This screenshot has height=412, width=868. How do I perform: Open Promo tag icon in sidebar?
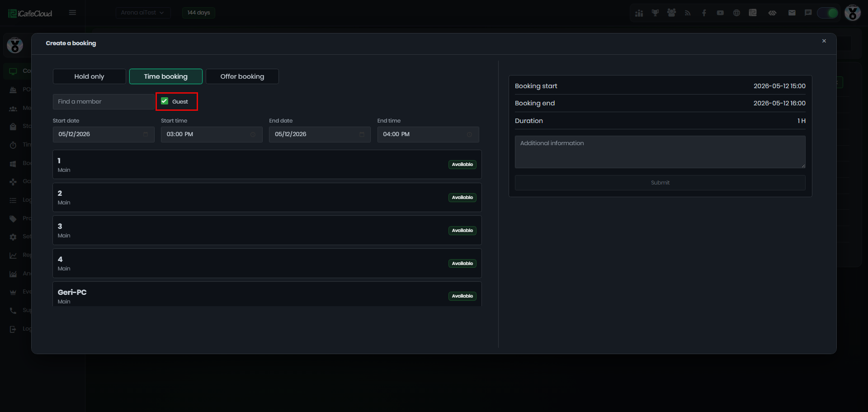(13, 218)
